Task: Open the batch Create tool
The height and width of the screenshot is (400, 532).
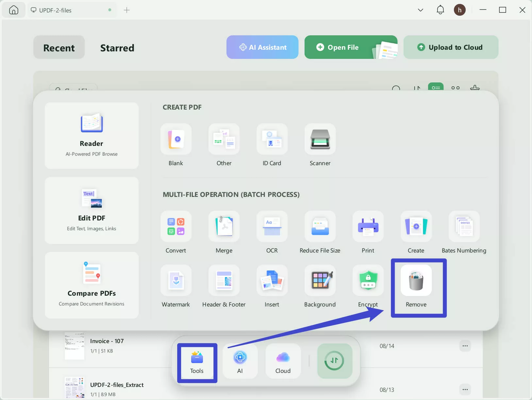Action: pos(416,226)
